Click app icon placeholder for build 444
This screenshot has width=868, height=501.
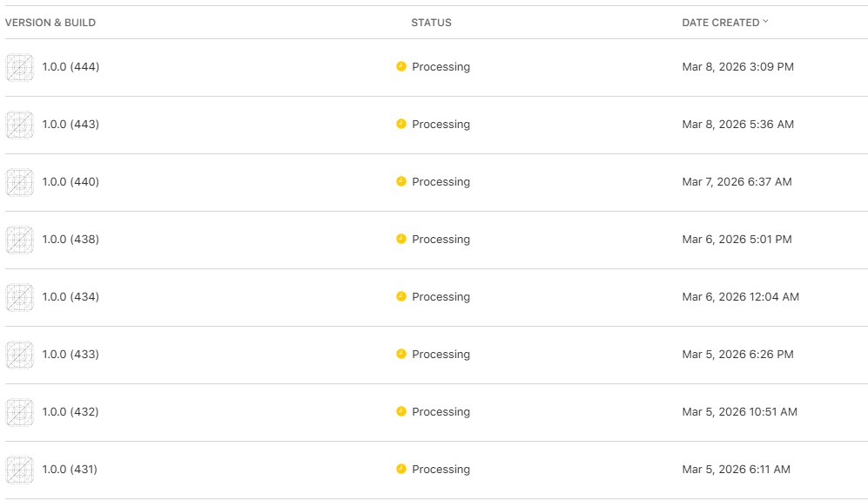tap(19, 67)
